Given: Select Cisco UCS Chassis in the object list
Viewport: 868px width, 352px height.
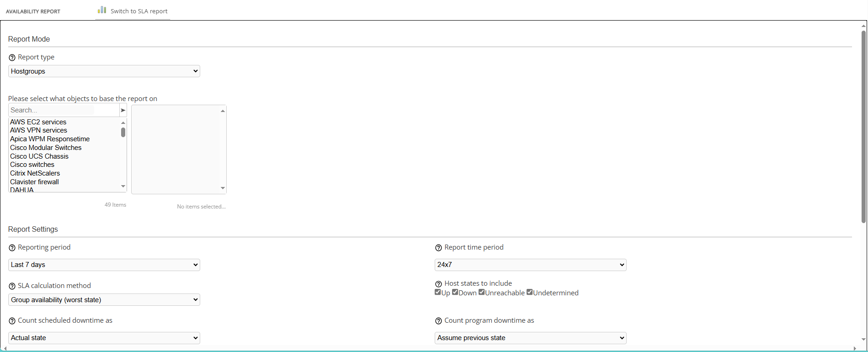Looking at the screenshot, I should click(x=39, y=156).
